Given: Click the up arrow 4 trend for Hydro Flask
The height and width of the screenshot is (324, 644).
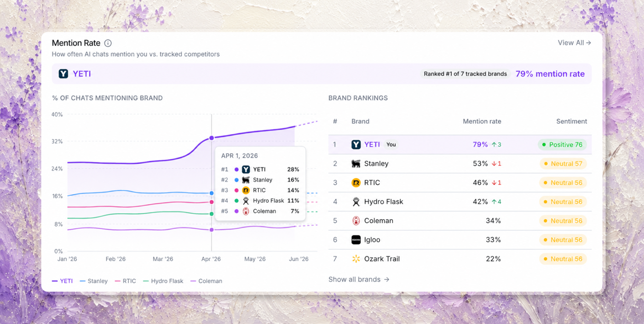Looking at the screenshot, I should click(x=496, y=202).
